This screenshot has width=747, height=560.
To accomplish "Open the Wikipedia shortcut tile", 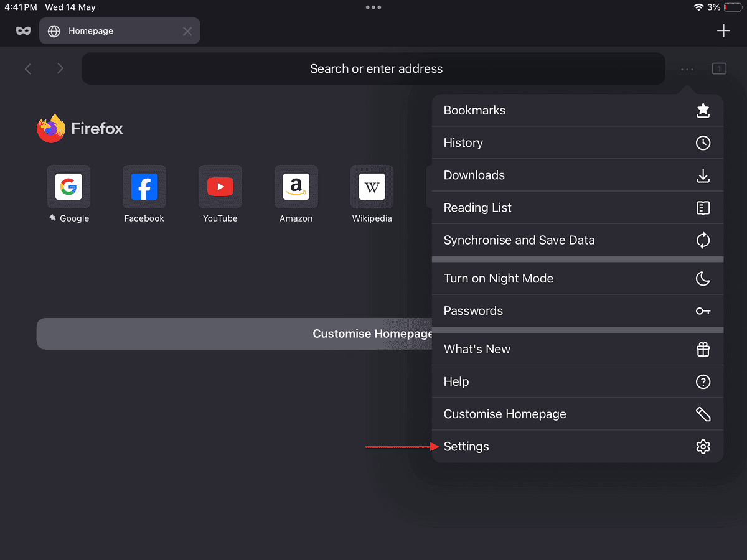I will pos(372,187).
